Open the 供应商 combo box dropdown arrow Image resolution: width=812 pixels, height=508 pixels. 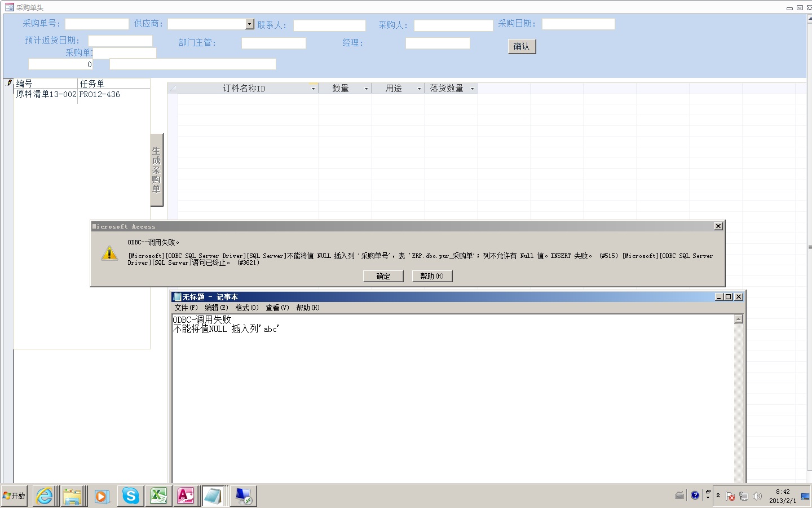pyautogui.click(x=250, y=24)
